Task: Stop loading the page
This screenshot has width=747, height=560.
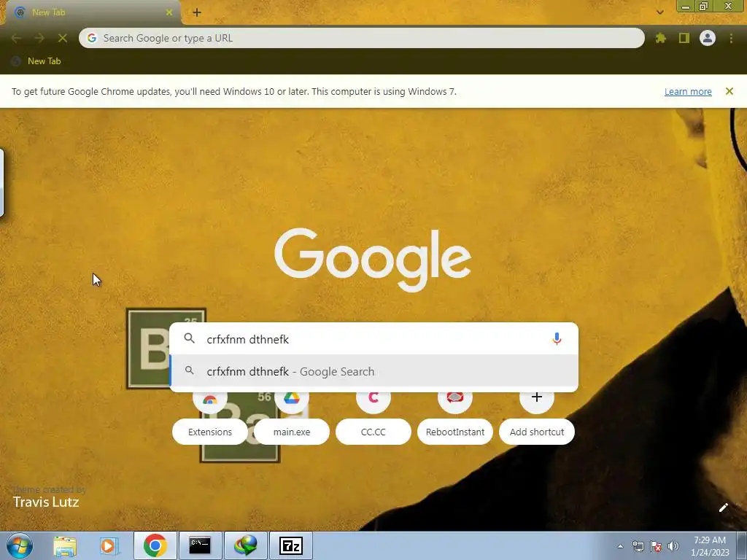Action: (63, 38)
